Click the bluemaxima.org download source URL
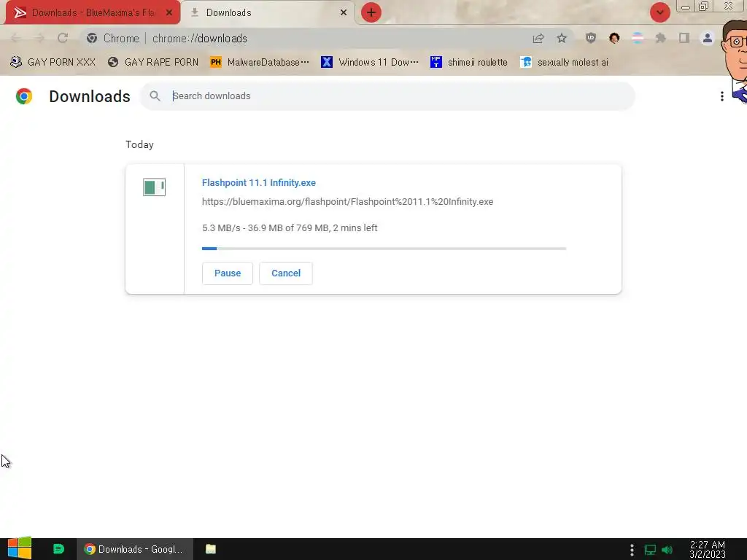This screenshot has height=560, width=747. (x=348, y=202)
